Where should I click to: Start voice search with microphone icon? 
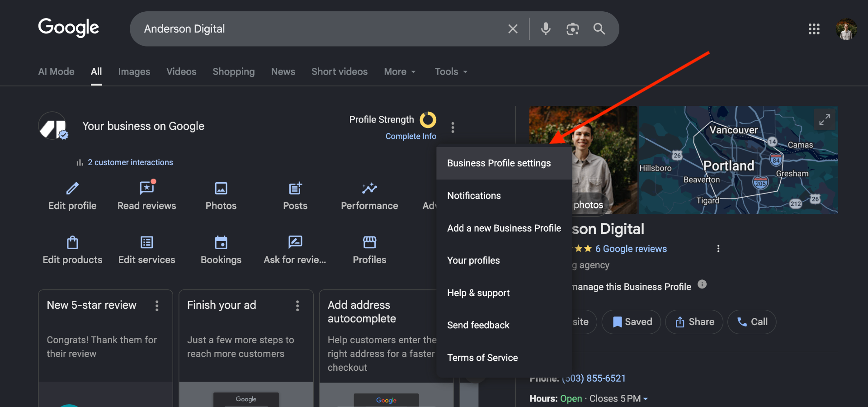(546, 29)
